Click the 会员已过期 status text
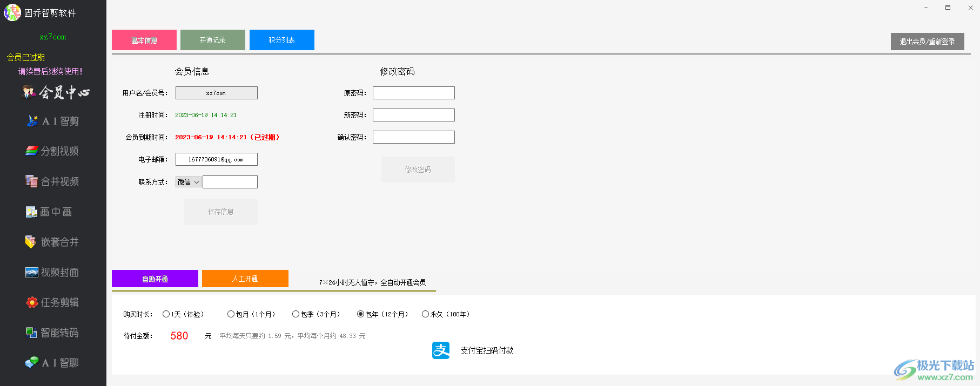The height and width of the screenshot is (386, 980). click(26, 57)
